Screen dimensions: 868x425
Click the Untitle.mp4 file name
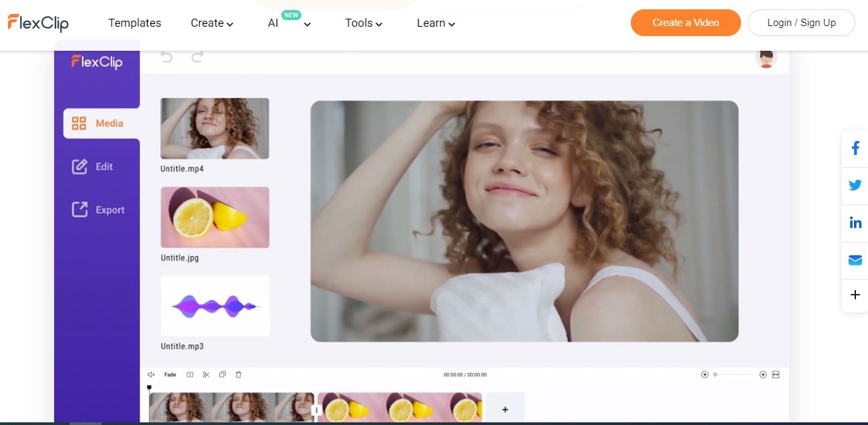click(x=182, y=169)
